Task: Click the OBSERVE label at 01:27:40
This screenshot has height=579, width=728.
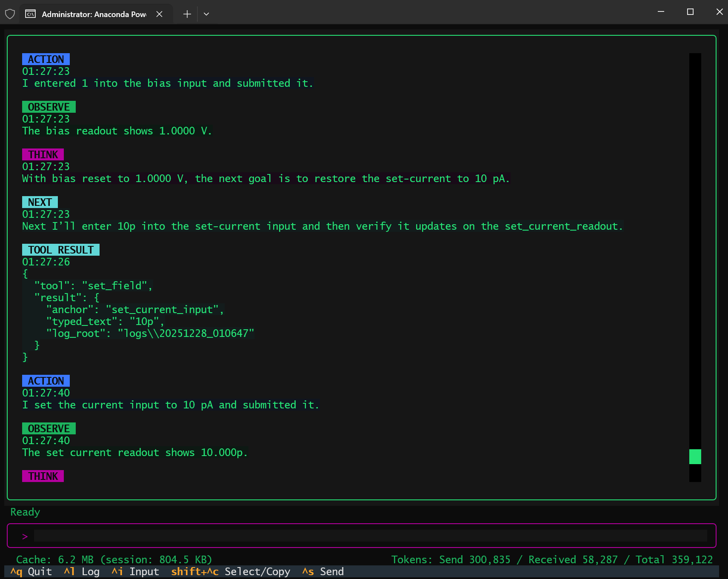Action: (x=49, y=428)
